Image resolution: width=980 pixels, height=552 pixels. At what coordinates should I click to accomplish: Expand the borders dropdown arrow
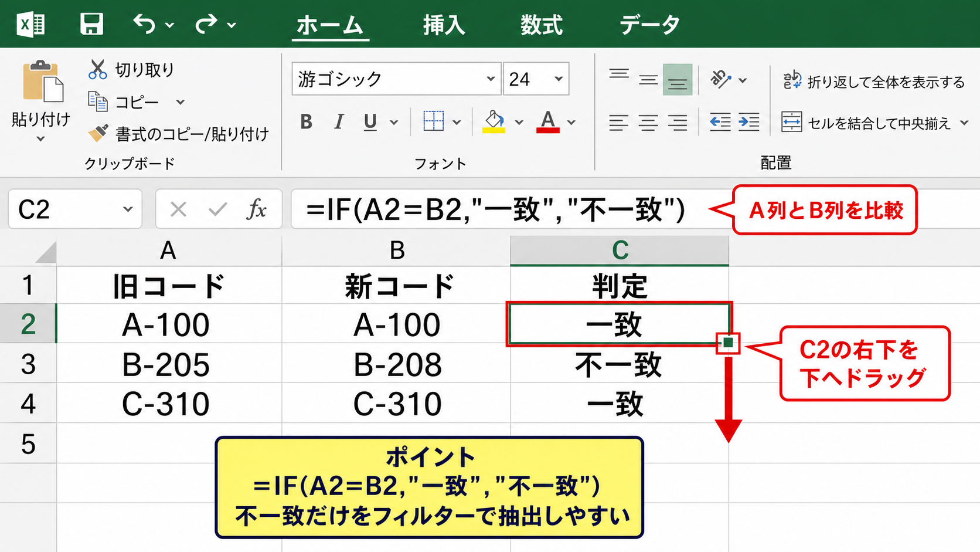pyautogui.click(x=457, y=123)
